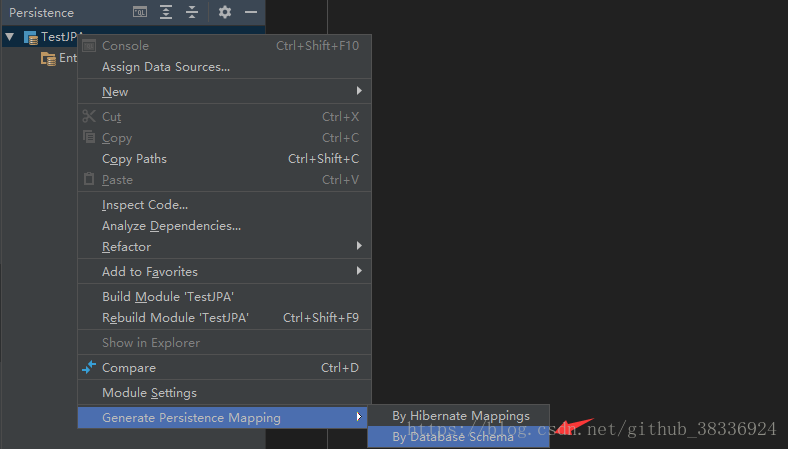788x449 pixels.
Task: Collapse the TestJPA tree node
Action: pos(10,37)
